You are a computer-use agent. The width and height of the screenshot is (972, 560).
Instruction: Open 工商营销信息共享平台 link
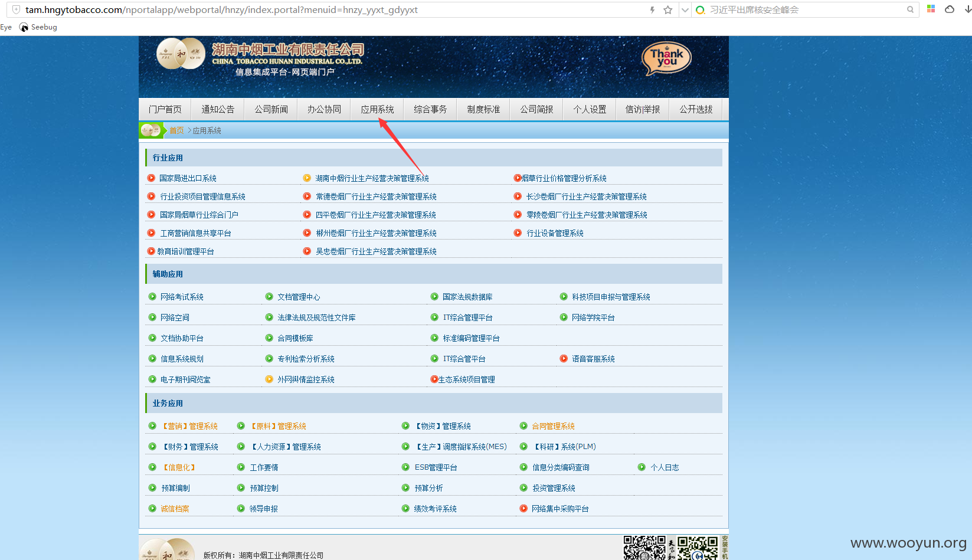[195, 233]
